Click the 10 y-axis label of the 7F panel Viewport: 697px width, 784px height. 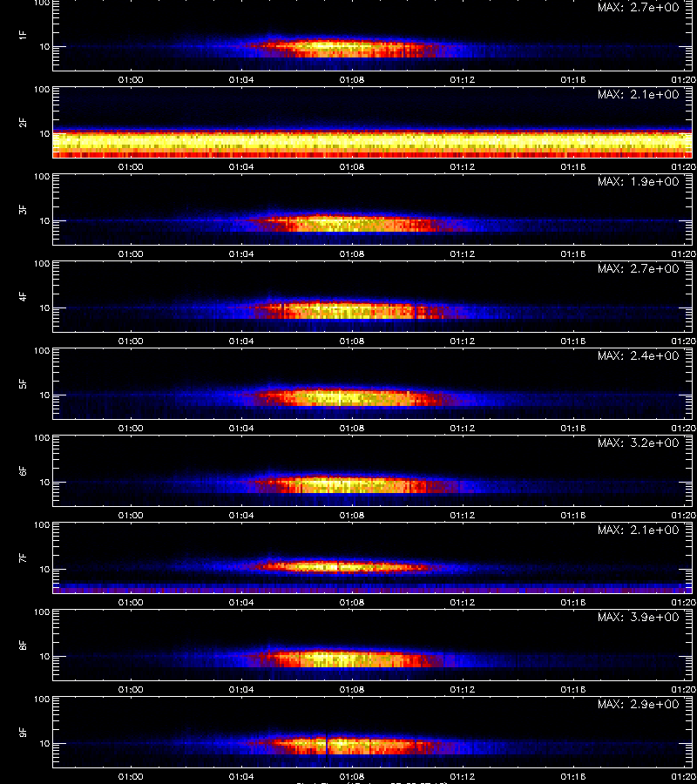[44, 570]
